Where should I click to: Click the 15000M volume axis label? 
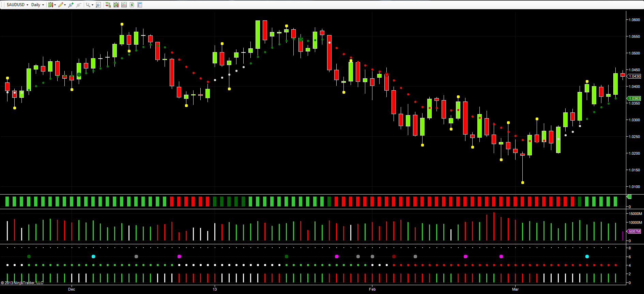click(635, 214)
